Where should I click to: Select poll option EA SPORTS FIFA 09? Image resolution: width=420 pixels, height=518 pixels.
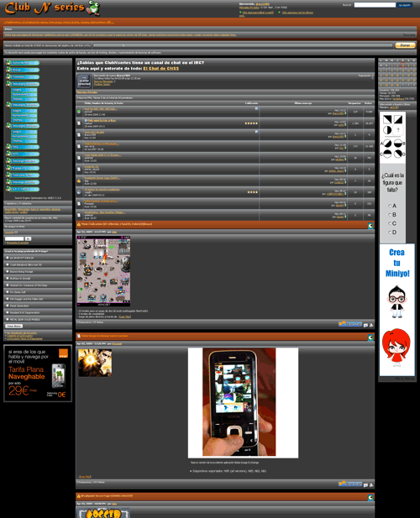8,258
